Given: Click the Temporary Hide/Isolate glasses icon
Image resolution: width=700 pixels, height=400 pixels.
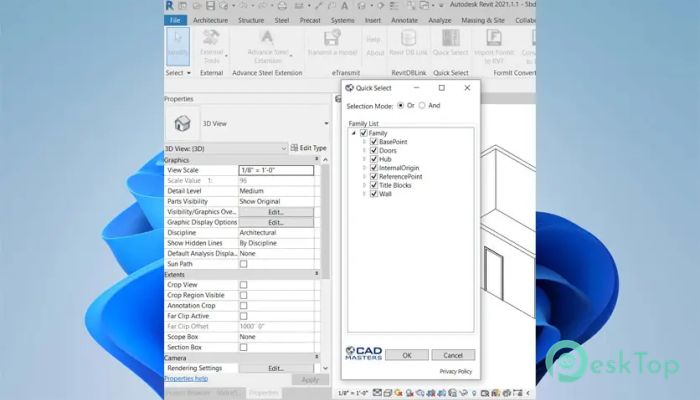Looking at the screenshot, I should click(463, 393).
